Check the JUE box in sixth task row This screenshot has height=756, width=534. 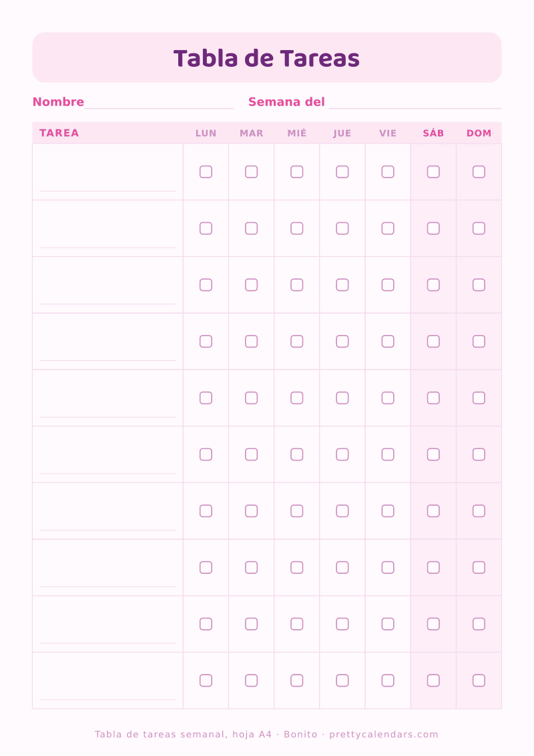[342, 454]
